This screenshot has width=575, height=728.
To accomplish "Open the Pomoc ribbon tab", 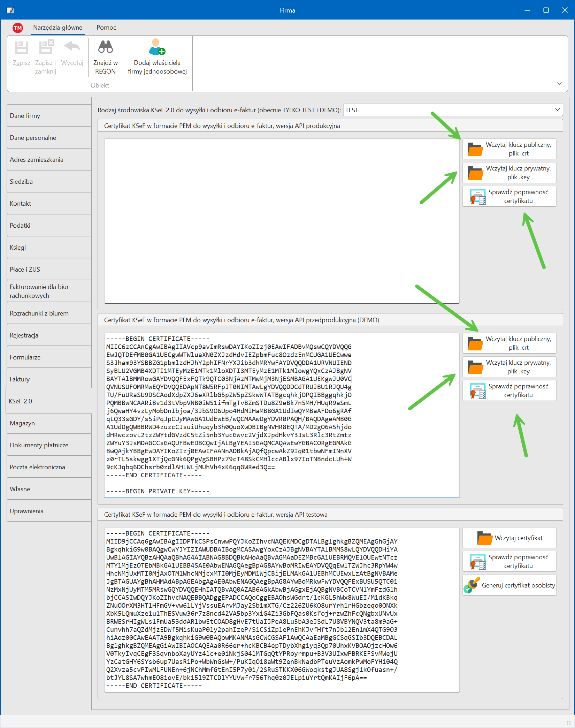I will point(106,28).
